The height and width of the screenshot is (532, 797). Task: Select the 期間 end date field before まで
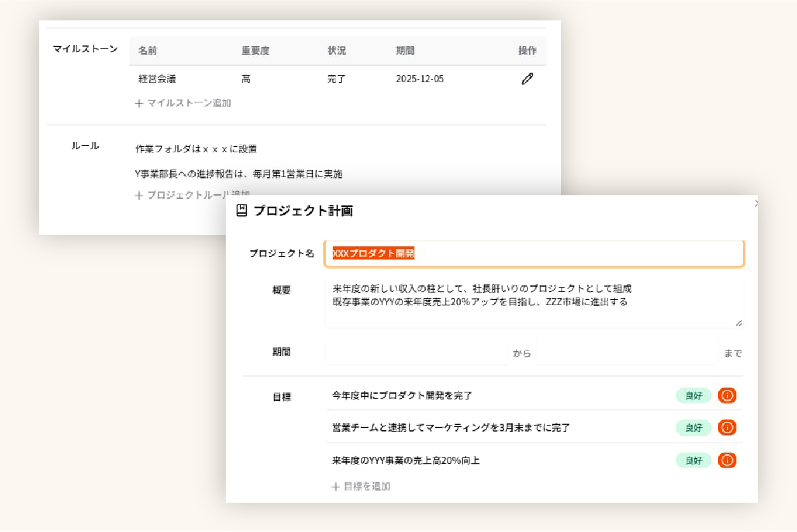point(627,352)
